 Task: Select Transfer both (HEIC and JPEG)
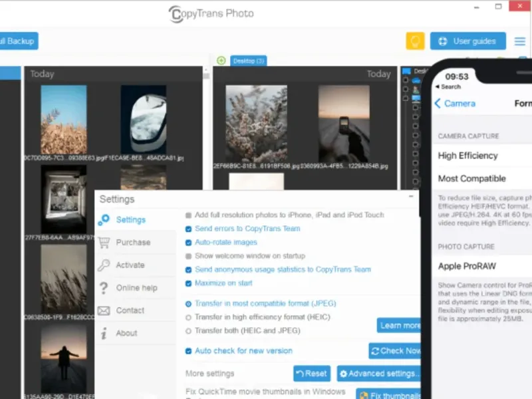[x=188, y=331]
